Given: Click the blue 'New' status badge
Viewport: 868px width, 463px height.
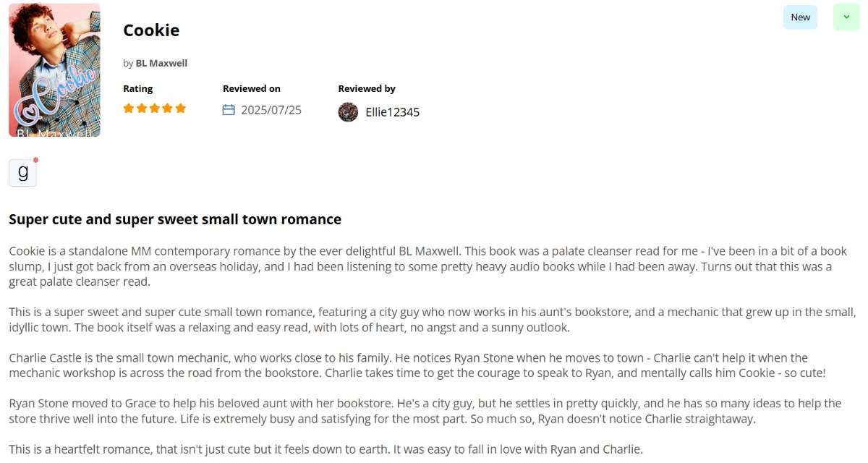Looking at the screenshot, I should pyautogui.click(x=800, y=17).
